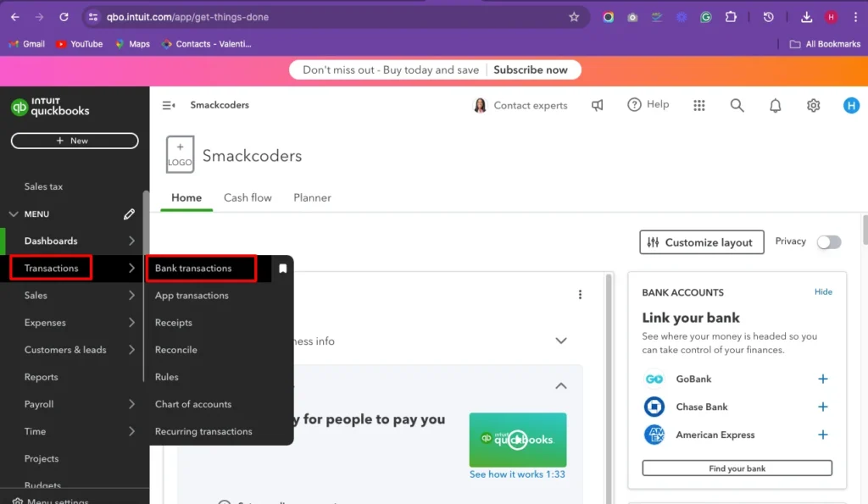The width and height of the screenshot is (868, 504).
Task: Open the apps grid icon
Action: (699, 105)
